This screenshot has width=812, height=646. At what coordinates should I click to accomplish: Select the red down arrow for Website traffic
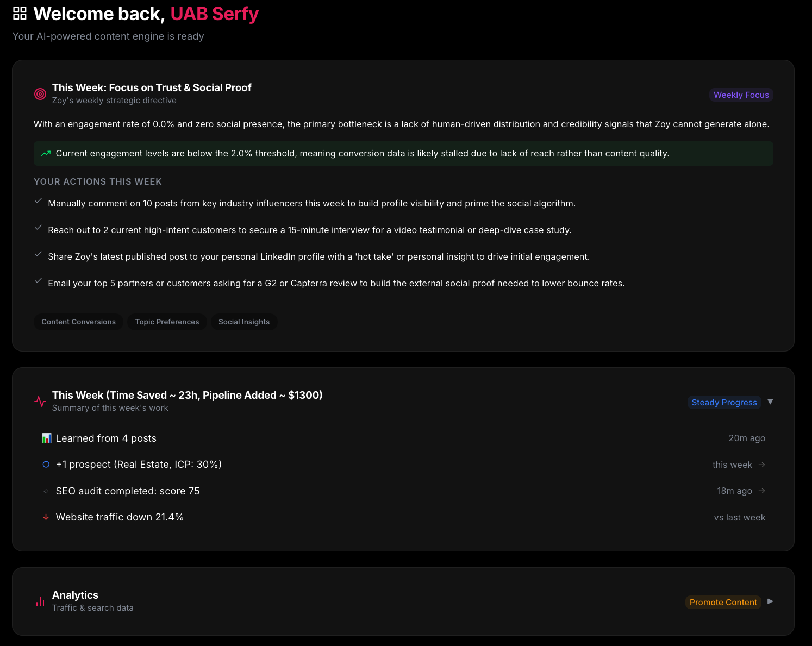[x=46, y=517]
